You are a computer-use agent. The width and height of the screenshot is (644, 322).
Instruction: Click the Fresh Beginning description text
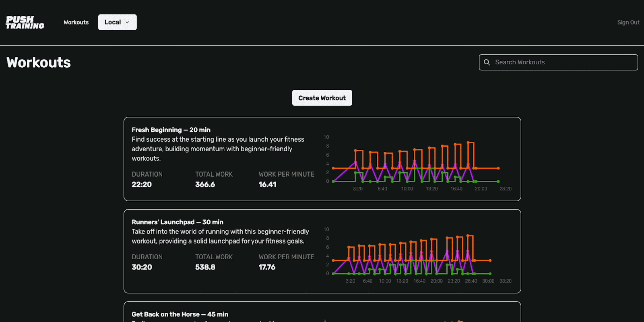[218, 149]
